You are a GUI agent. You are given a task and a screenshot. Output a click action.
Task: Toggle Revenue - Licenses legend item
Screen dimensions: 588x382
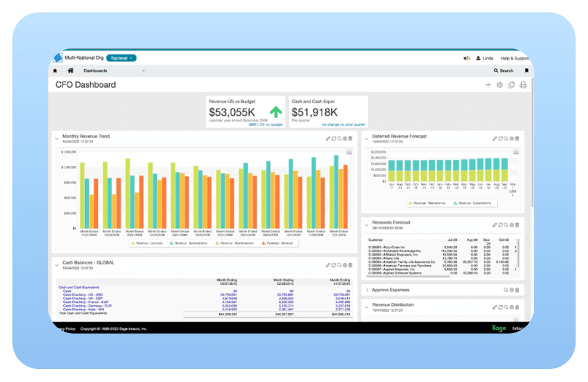(x=147, y=243)
